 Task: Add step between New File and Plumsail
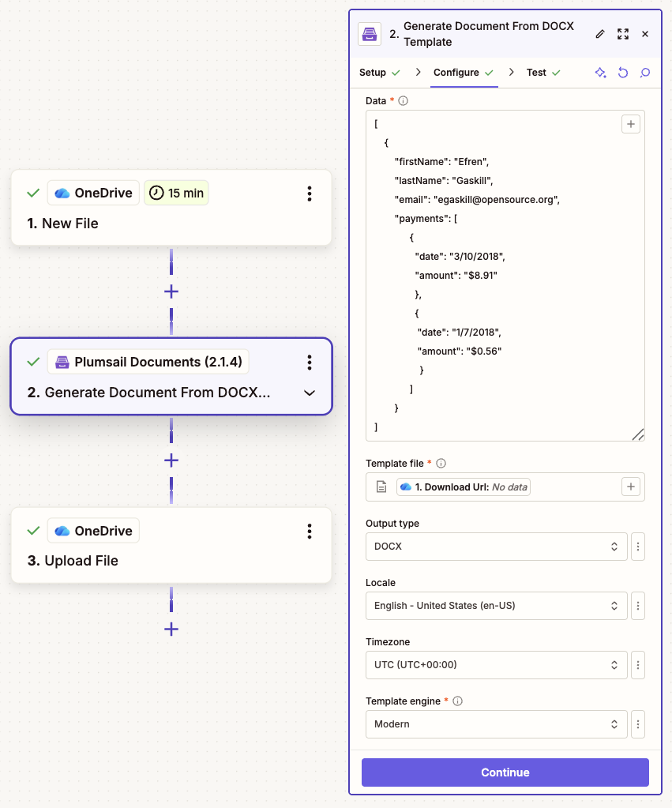pyautogui.click(x=171, y=291)
